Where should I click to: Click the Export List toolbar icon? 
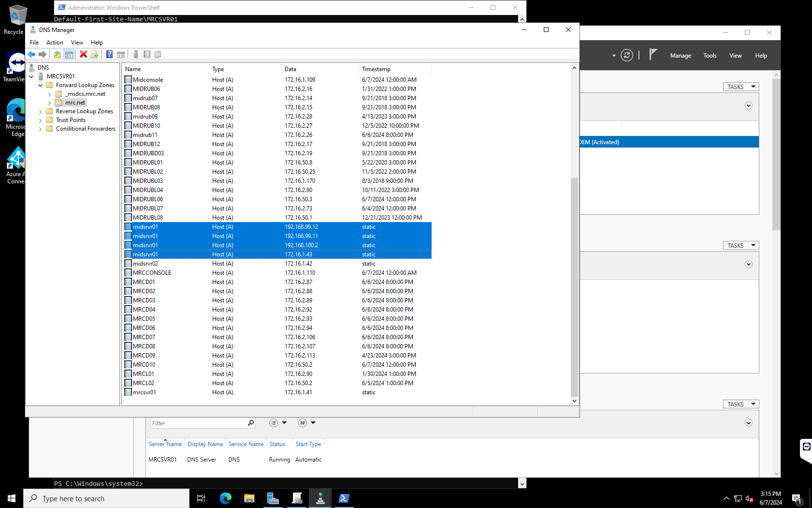pyautogui.click(x=95, y=54)
